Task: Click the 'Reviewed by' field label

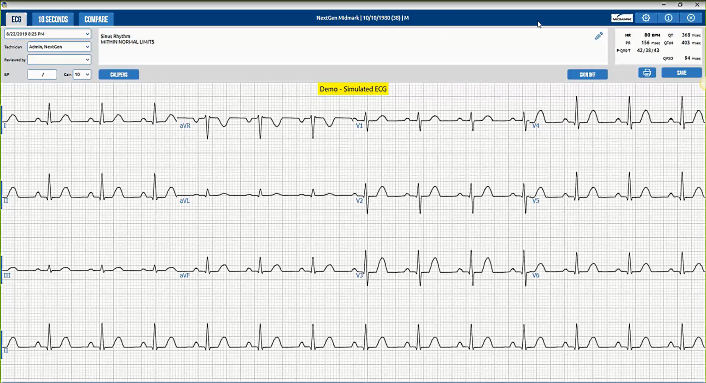Action: (x=14, y=60)
